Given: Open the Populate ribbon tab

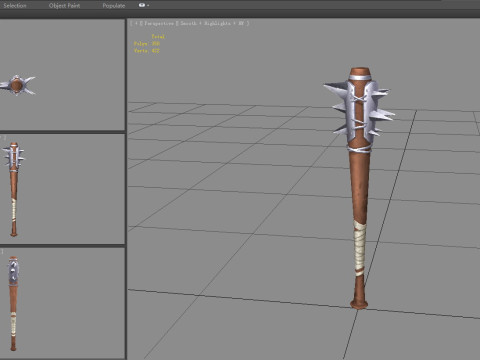Looking at the screenshot, I should click(114, 6).
